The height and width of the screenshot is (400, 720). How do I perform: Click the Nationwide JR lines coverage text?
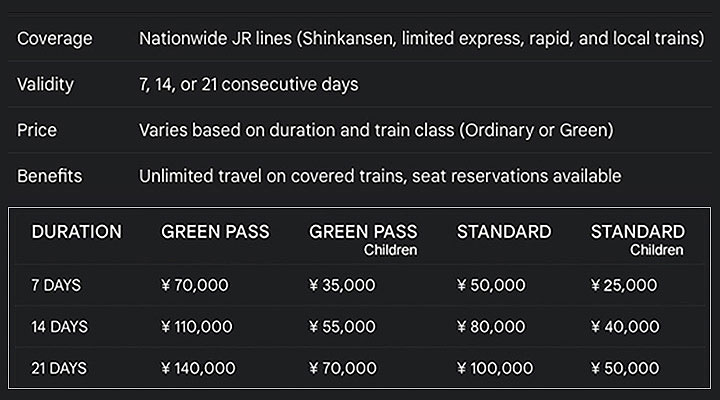[x=422, y=39]
